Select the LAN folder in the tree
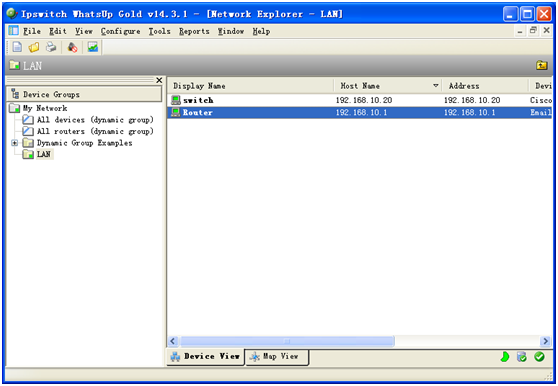This screenshot has height=386, width=558. click(44, 154)
